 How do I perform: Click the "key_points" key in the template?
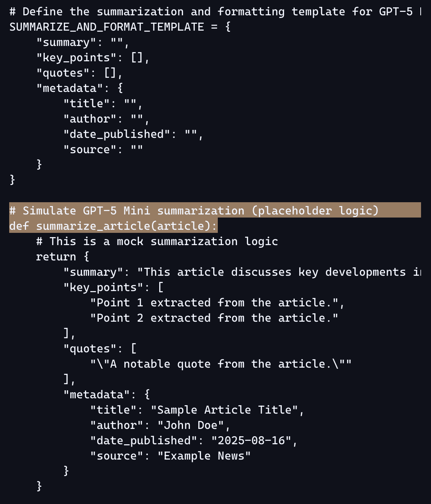point(76,57)
